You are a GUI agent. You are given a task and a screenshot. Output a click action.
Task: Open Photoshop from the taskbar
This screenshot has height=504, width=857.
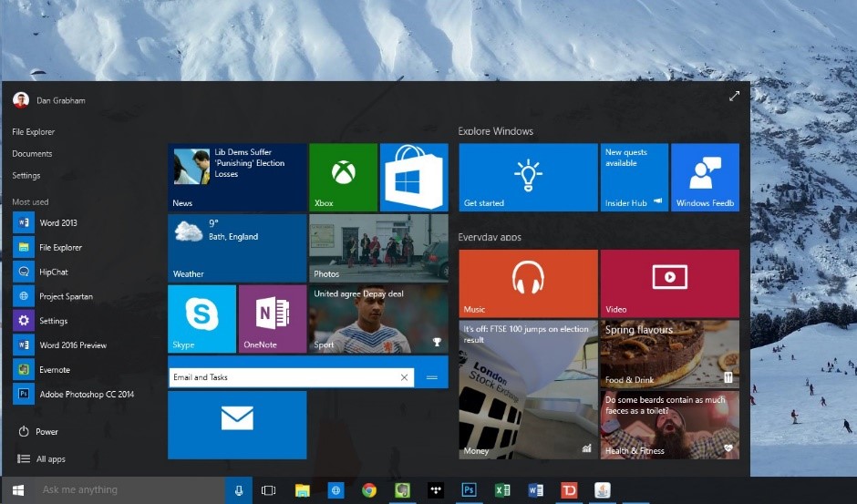tap(469, 490)
